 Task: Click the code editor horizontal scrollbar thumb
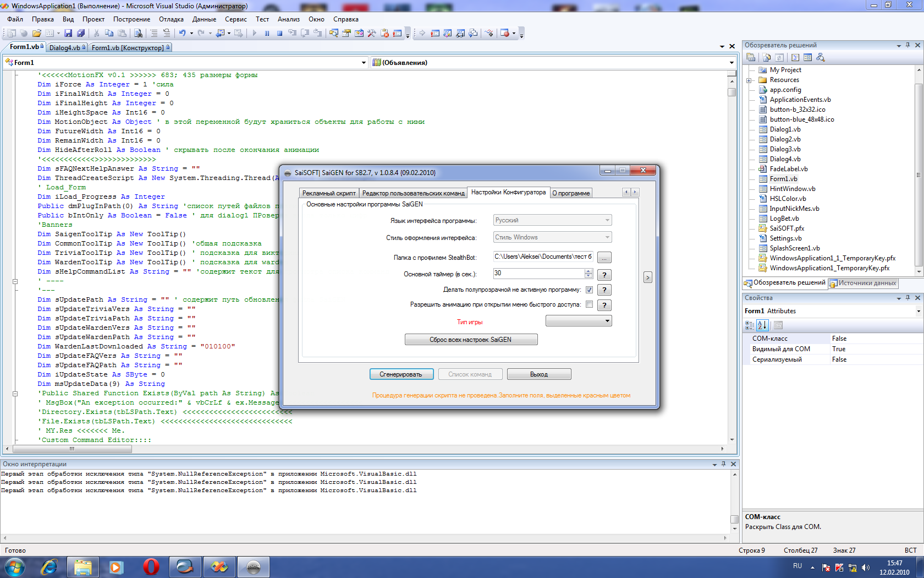[x=71, y=449]
